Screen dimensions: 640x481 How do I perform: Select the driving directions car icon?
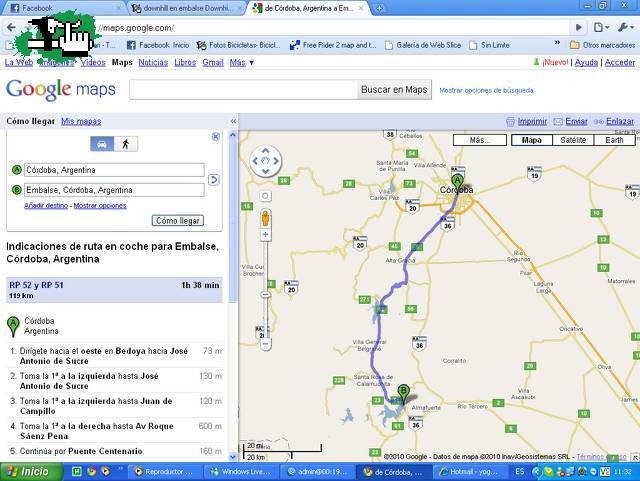click(102, 144)
